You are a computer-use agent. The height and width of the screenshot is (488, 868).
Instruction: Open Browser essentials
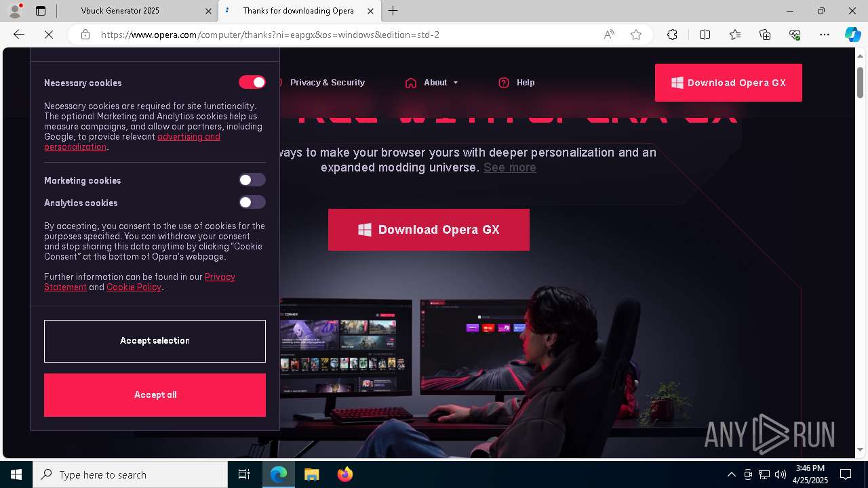tap(795, 35)
